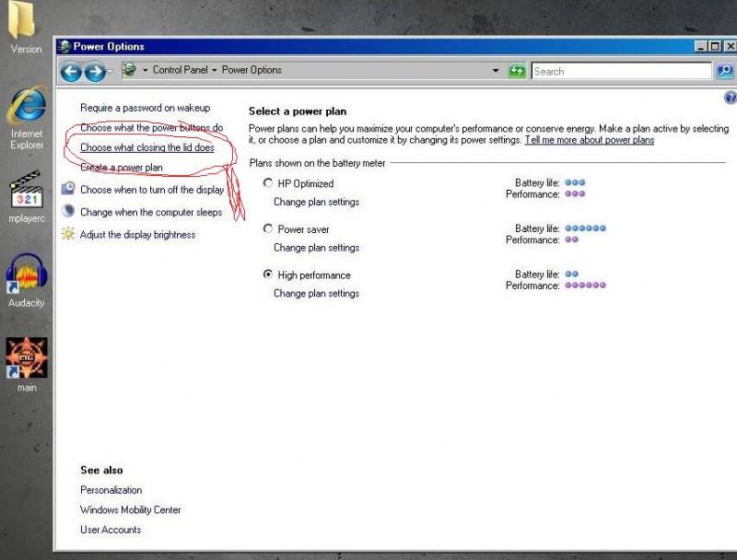Select the mplayerc desktop icon
Viewport: 737px width, 560px height.
tap(27, 196)
